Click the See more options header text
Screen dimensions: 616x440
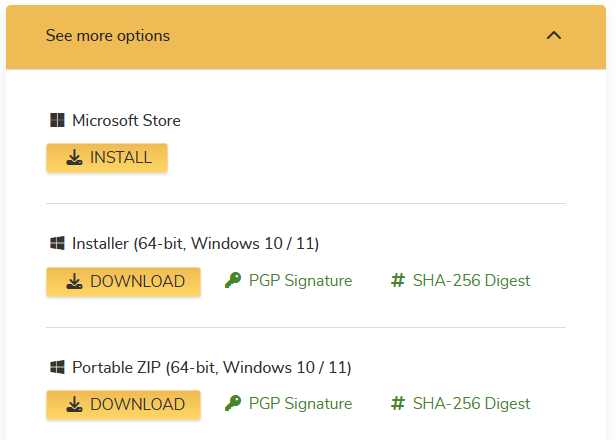pyautogui.click(x=108, y=36)
